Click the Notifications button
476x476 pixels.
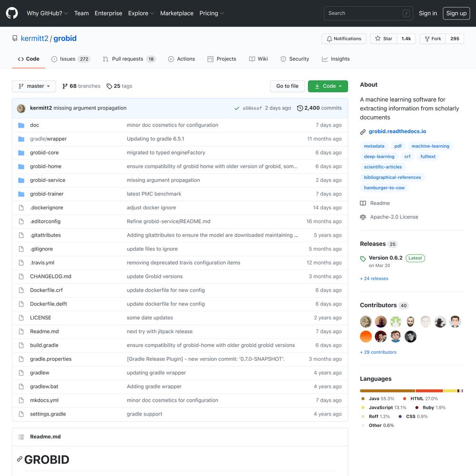tap(344, 39)
